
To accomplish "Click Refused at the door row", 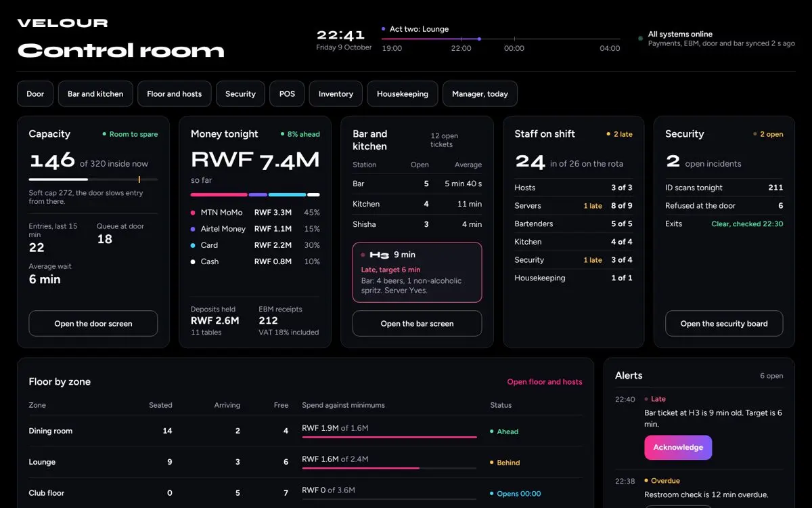I will [x=724, y=206].
